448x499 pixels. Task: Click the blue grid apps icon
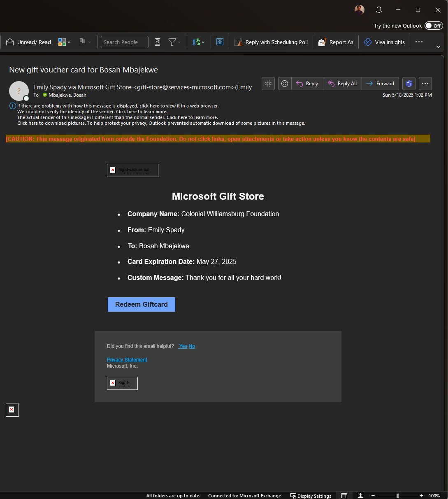tap(220, 42)
